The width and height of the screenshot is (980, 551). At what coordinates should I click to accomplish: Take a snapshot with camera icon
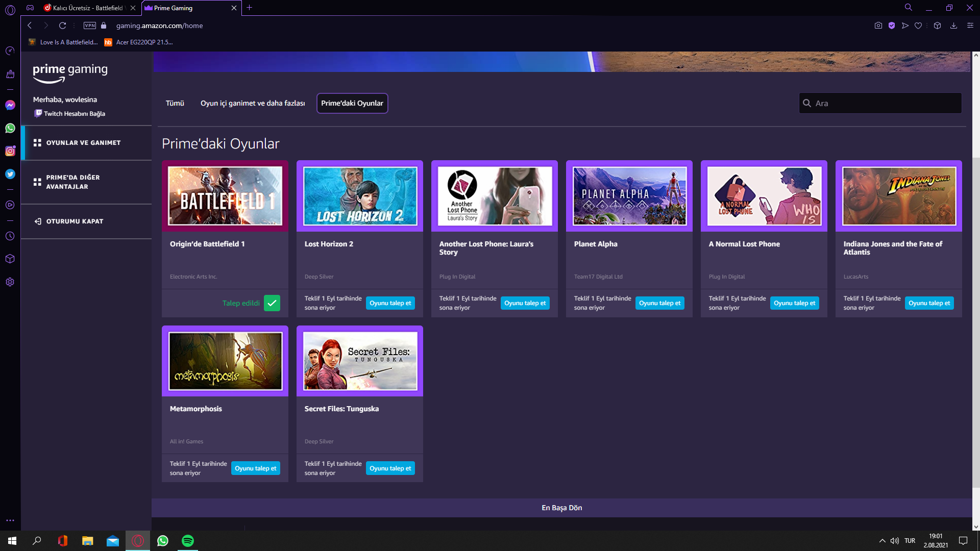pyautogui.click(x=878, y=26)
